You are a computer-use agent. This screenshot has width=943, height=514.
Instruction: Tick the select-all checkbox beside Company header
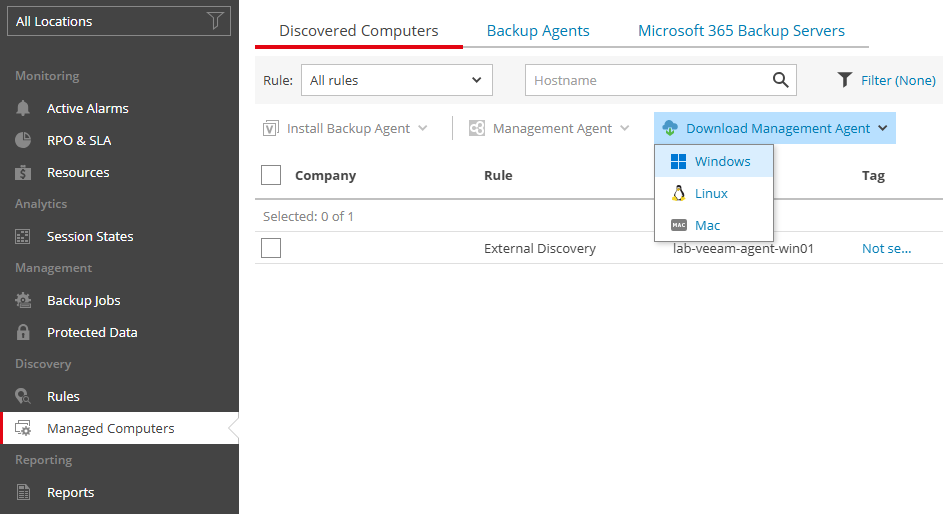271,175
